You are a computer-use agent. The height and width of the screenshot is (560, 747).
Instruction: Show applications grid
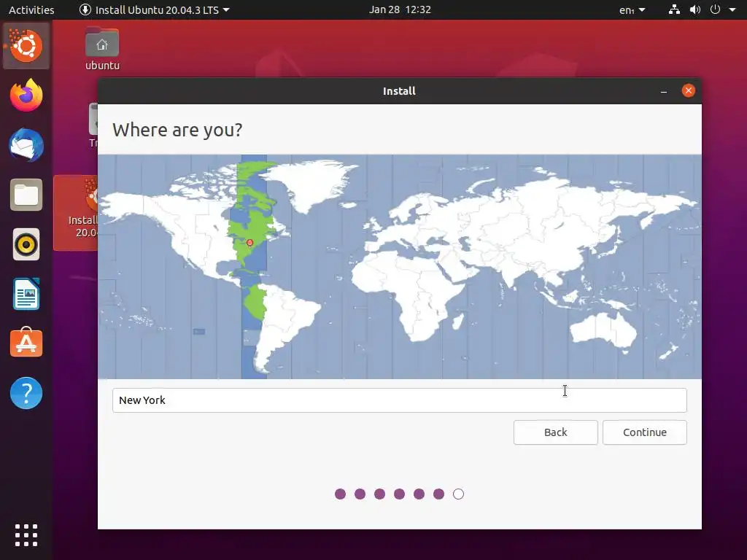[x=26, y=535]
